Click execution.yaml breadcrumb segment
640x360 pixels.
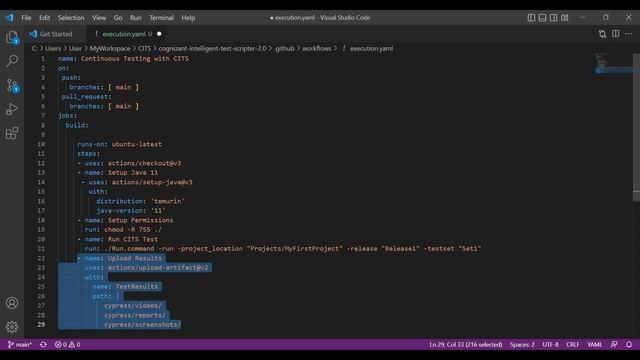(x=371, y=49)
